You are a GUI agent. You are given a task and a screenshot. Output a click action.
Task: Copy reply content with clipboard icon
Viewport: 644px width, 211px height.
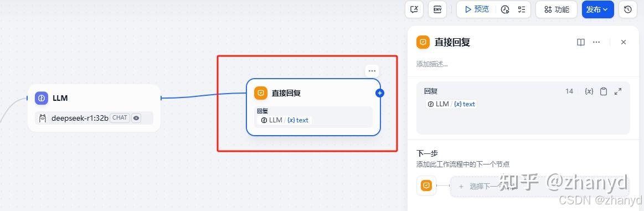pyautogui.click(x=604, y=91)
